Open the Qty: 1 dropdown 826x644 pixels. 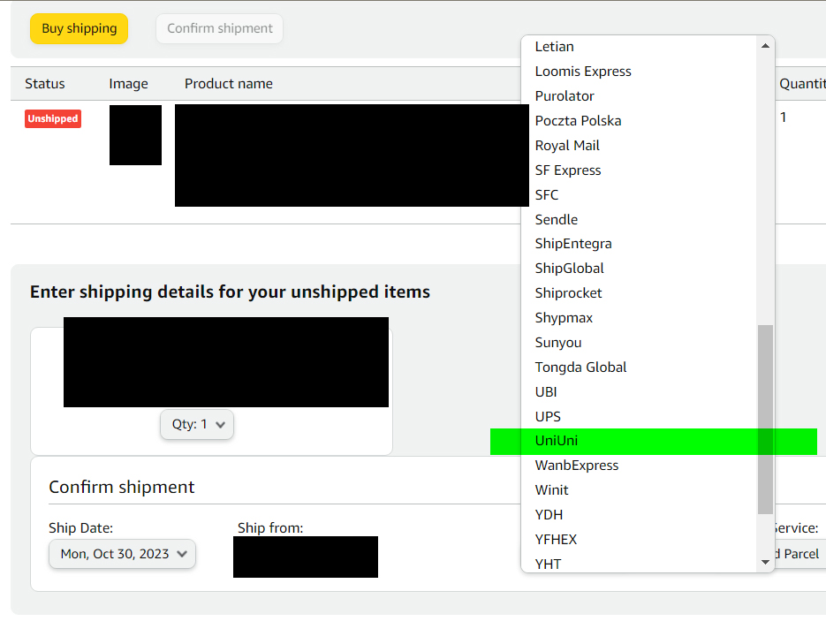197,424
